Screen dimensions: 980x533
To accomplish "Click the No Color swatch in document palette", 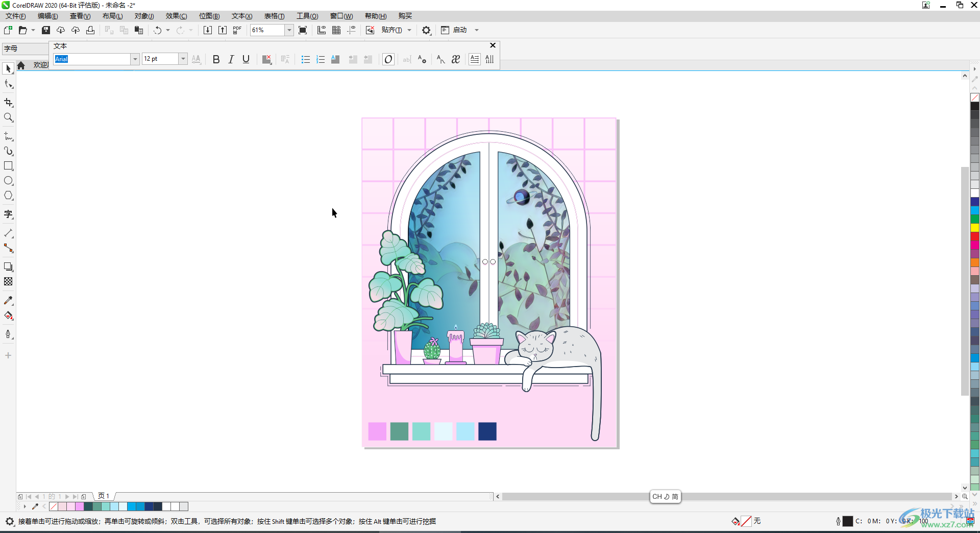I will coord(54,506).
